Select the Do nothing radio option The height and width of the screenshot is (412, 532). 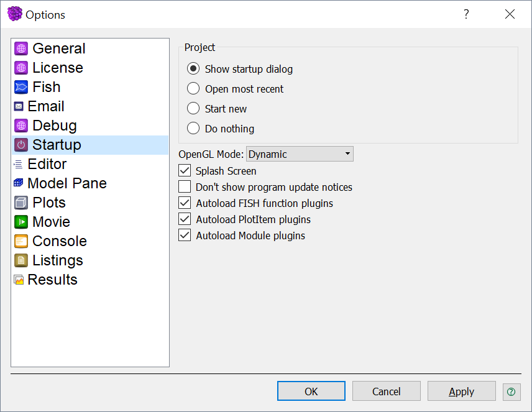coord(193,128)
